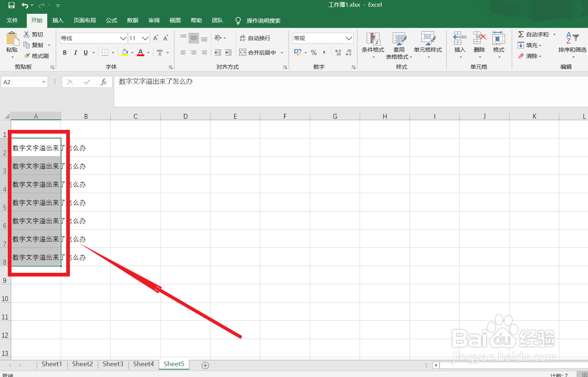Click the 填充 (Fill) button
This screenshot has width=588, height=377.
coord(529,45)
